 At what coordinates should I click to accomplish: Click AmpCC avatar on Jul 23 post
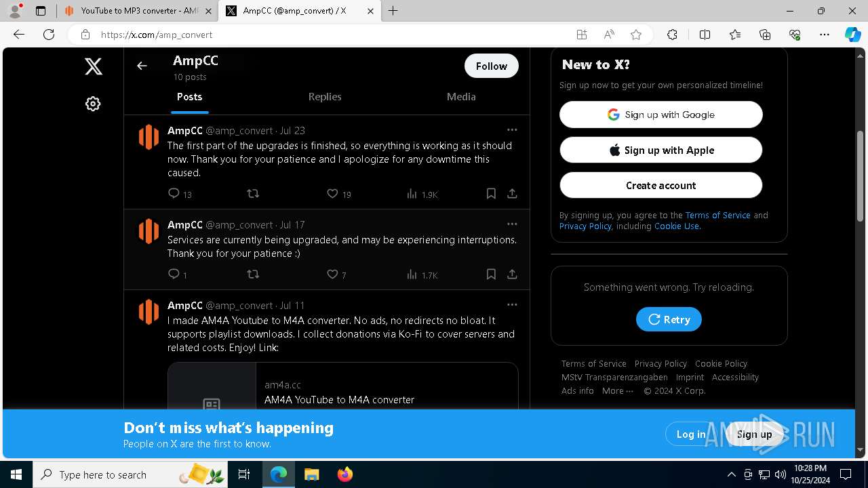coord(149,137)
